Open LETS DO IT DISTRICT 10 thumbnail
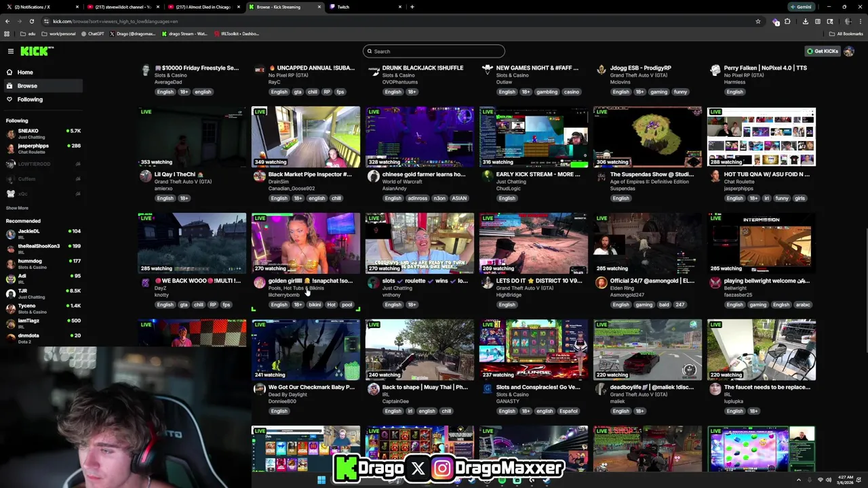This screenshot has height=488, width=868. [533, 243]
